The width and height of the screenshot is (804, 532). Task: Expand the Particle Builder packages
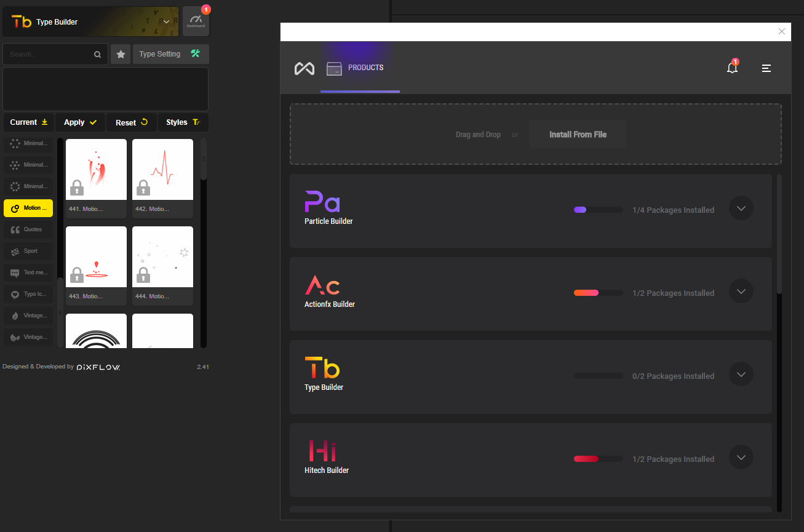pos(741,208)
